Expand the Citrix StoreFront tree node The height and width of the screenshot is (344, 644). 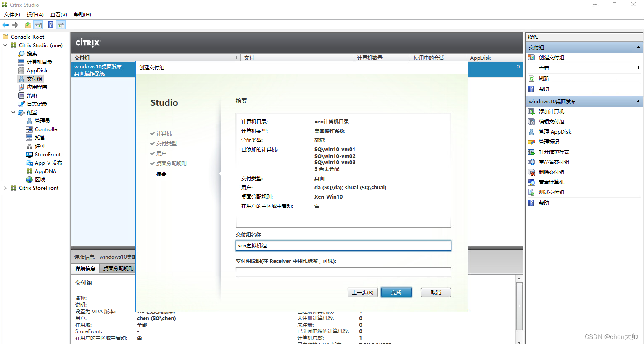pos(5,188)
